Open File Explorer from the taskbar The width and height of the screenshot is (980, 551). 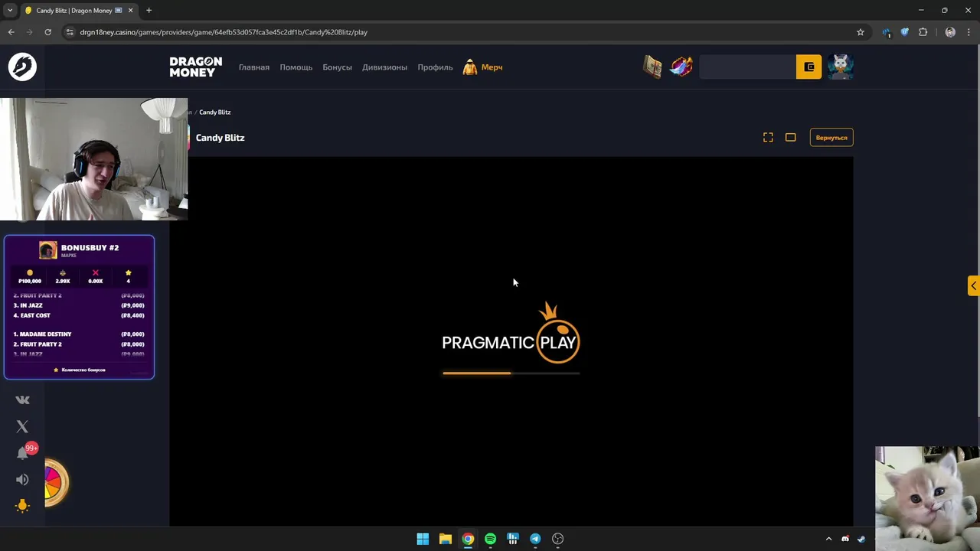tap(446, 539)
